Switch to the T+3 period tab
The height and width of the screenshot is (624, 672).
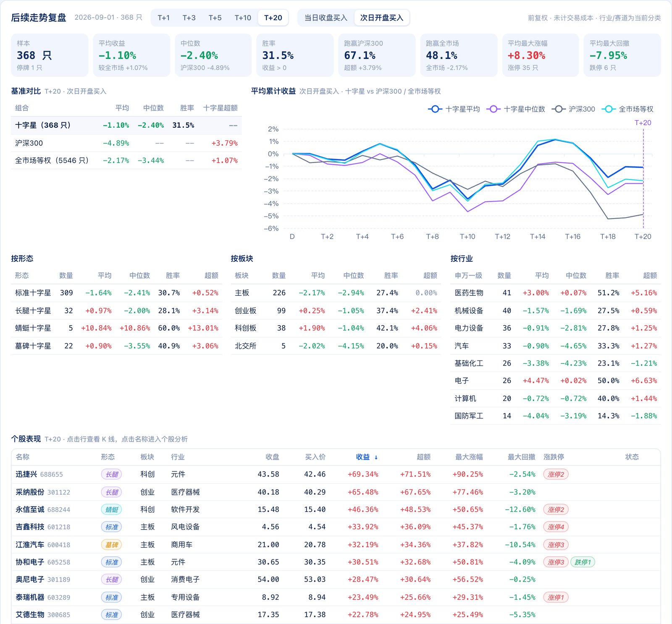189,18
